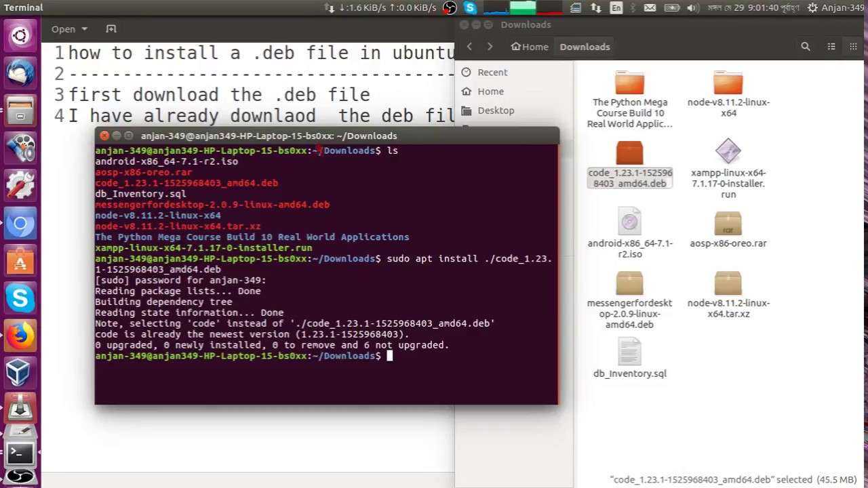Click the Files status bar selection text
Image resolution: width=868 pixels, height=488 pixels.
[x=733, y=479]
